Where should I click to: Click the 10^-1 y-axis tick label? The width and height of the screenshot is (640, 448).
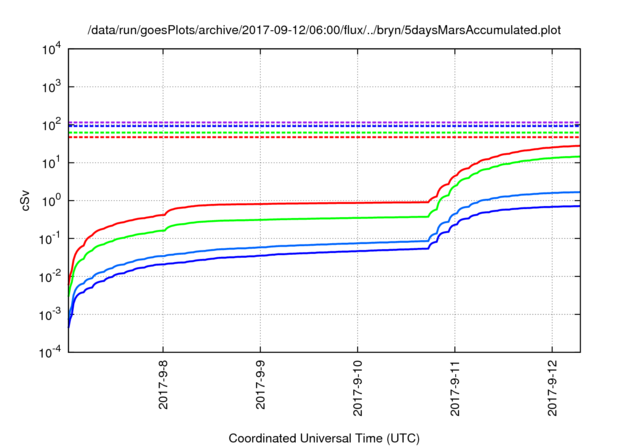(x=50, y=238)
